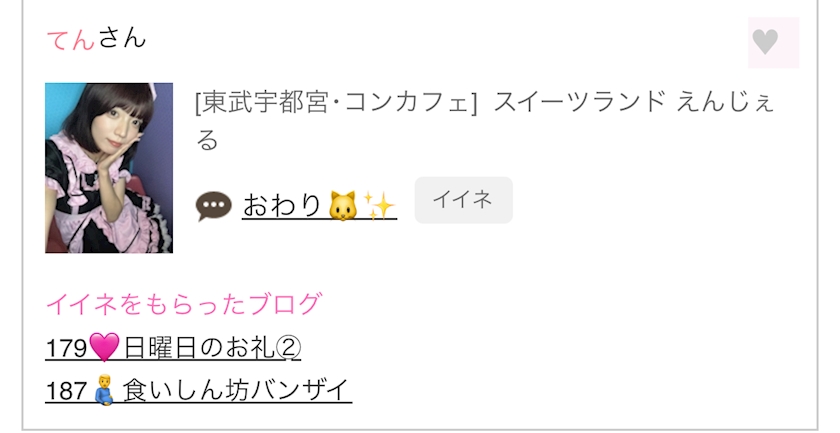
Task: Click the さん honorific after てん
Action: [121, 39]
